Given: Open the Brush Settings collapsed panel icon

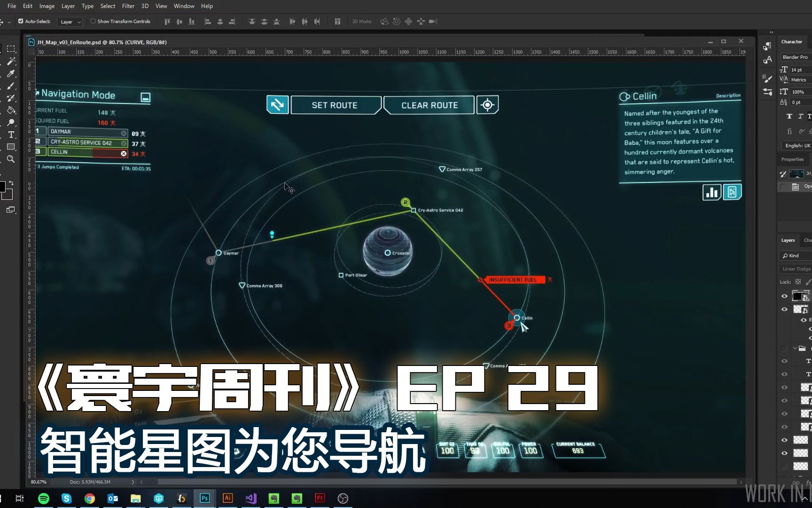Looking at the screenshot, I should pyautogui.click(x=767, y=92).
